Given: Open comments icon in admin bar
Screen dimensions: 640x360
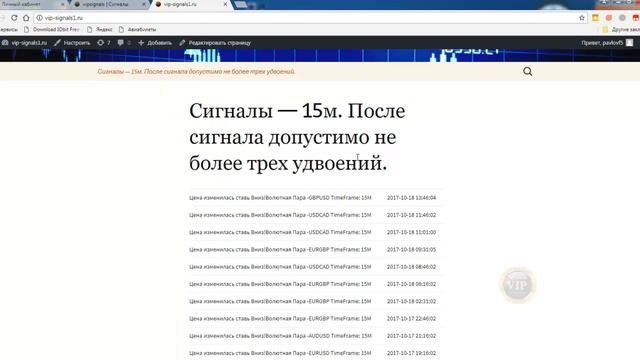Looking at the screenshot, I should 124,43.
